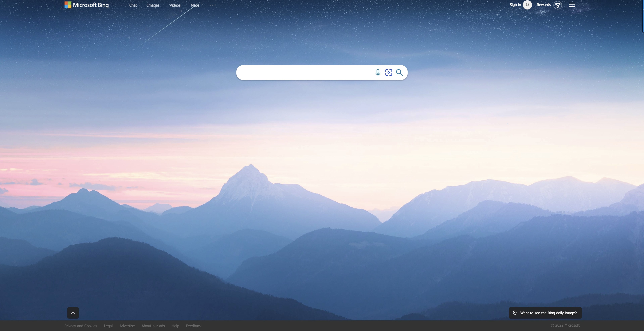Open the hamburger settings menu
This screenshot has height=331, width=644.
(572, 5)
